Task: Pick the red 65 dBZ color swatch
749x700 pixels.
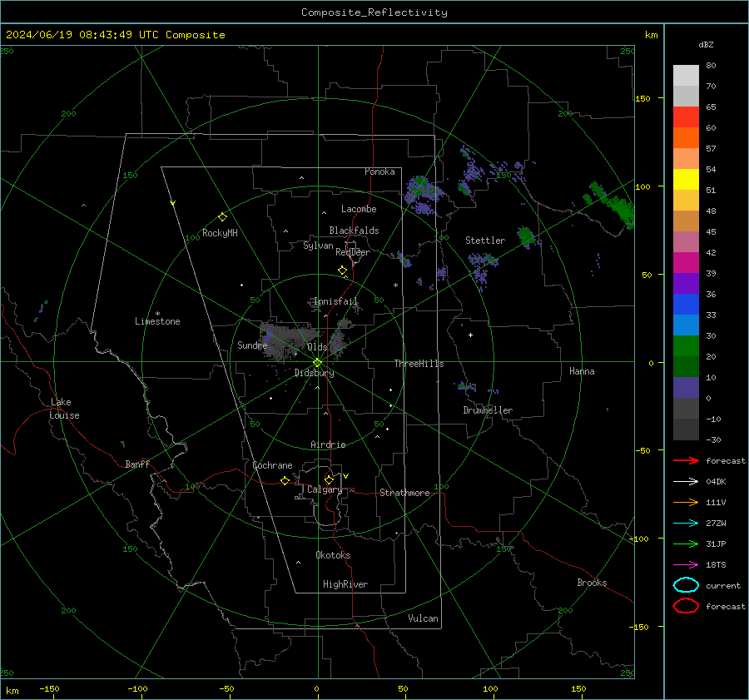Action: (686, 117)
